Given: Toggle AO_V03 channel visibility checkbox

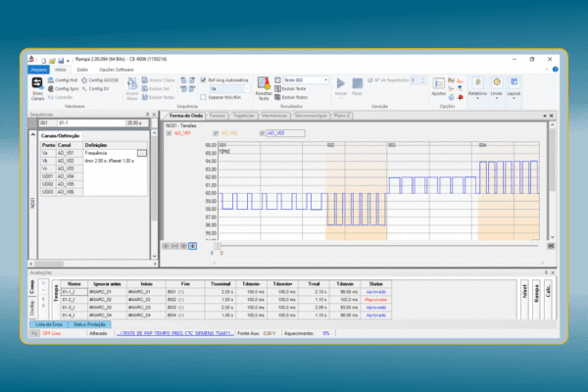Looking at the screenshot, I should pos(262,133).
